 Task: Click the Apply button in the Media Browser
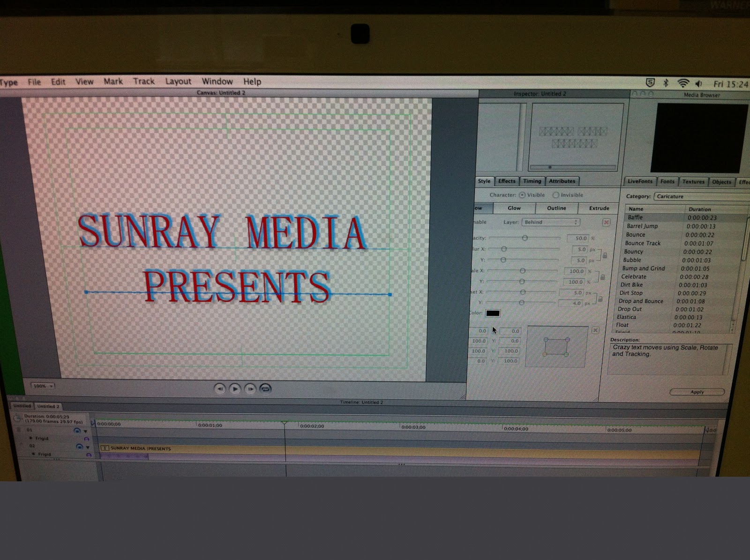click(697, 392)
